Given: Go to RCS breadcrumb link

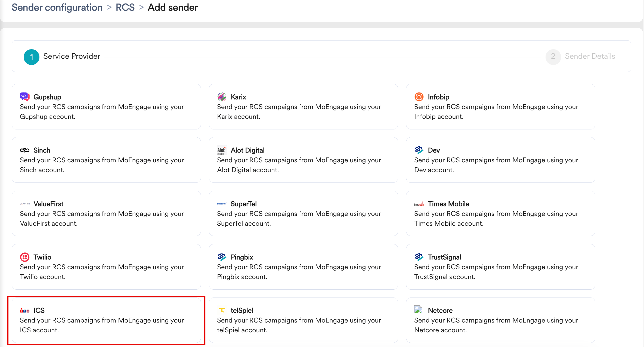Looking at the screenshot, I should click(x=125, y=7).
